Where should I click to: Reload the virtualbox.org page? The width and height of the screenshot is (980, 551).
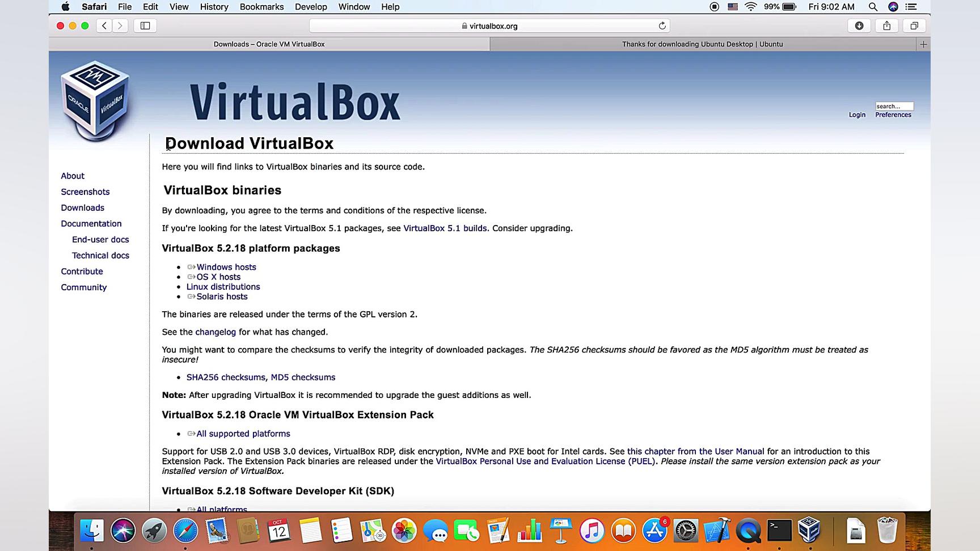(x=662, y=26)
